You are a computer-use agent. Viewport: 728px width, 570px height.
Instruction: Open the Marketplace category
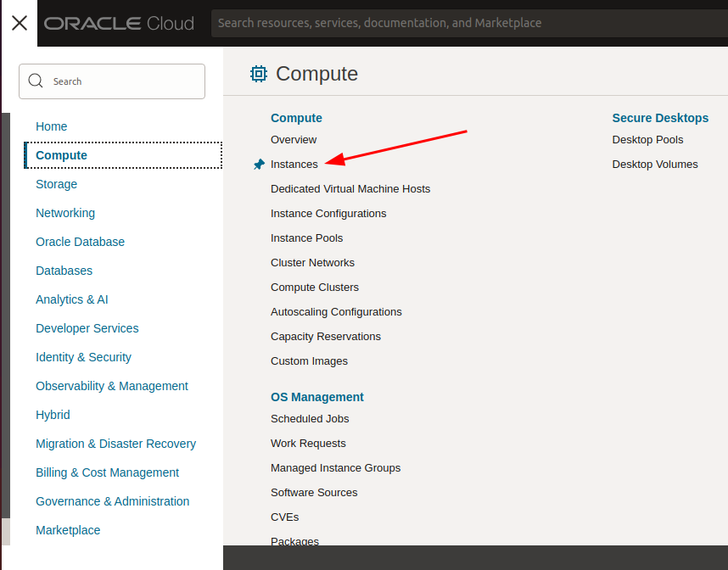(68, 530)
